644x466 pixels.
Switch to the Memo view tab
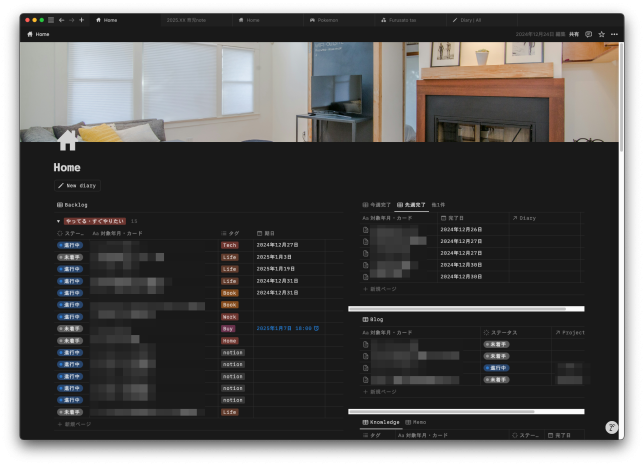(x=416, y=422)
